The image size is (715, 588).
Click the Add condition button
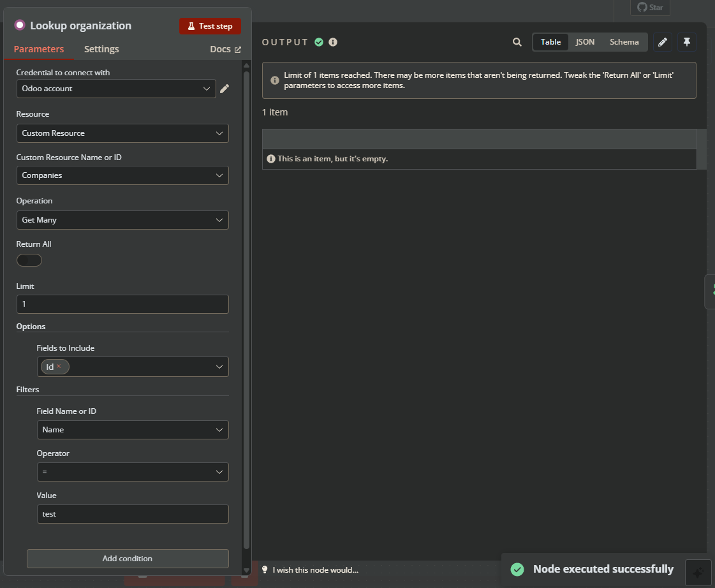pos(127,559)
